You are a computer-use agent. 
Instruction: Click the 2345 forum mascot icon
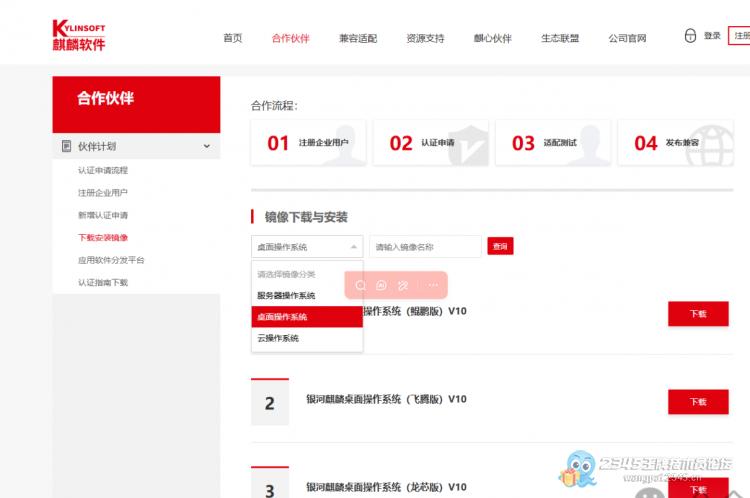click(580, 468)
